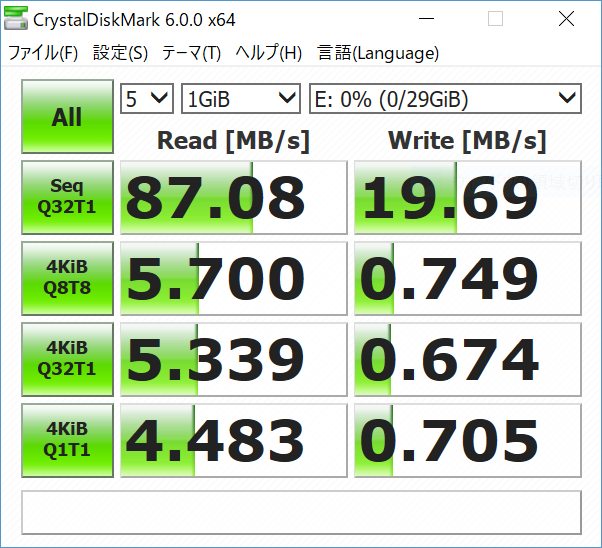Open the ヘルプ(H) help menu

pos(268,53)
